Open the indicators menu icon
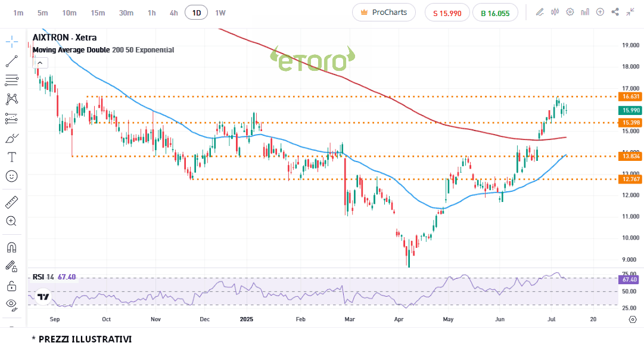The height and width of the screenshot is (345, 644). [x=585, y=13]
